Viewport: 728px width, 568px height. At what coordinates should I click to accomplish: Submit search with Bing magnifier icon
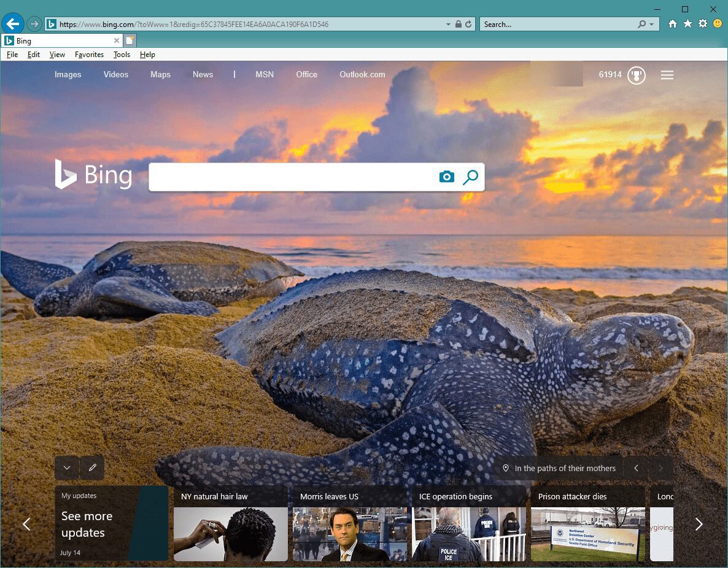tap(470, 177)
